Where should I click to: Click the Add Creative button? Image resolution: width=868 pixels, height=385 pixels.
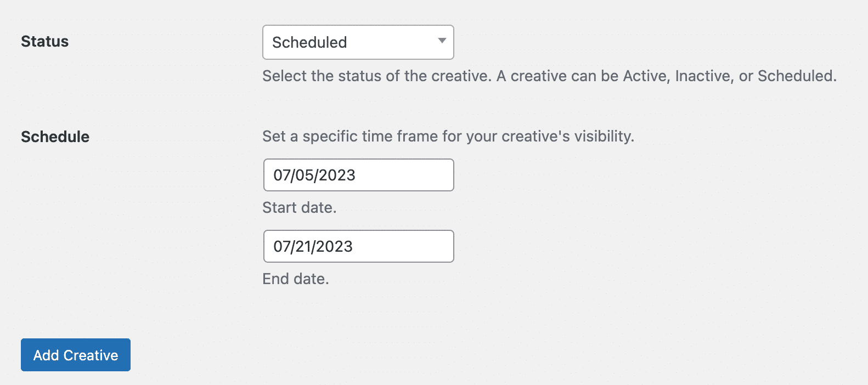point(76,355)
